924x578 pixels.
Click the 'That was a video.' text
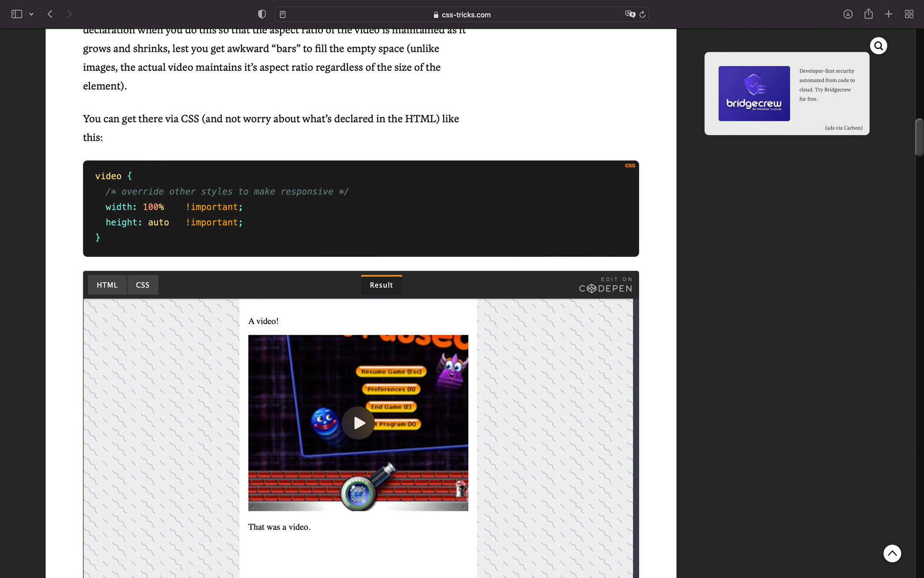[279, 527]
